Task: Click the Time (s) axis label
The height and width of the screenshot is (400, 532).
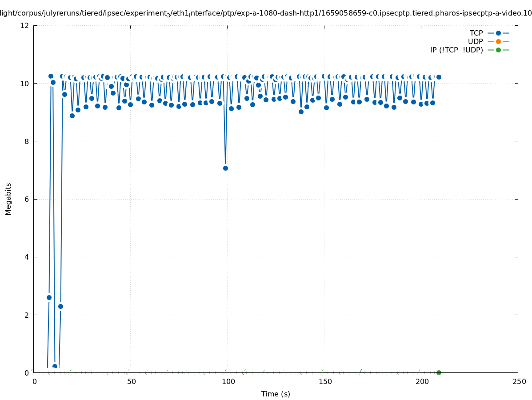Action: (x=276, y=394)
